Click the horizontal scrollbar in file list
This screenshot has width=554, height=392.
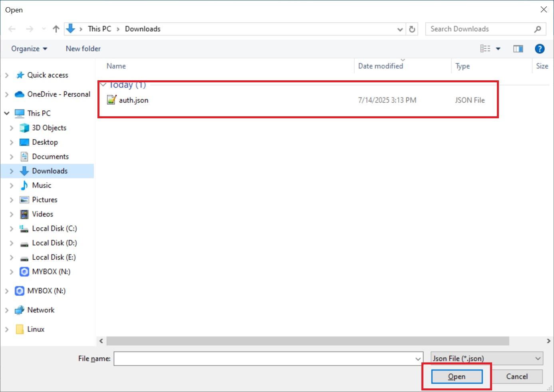[x=308, y=341]
